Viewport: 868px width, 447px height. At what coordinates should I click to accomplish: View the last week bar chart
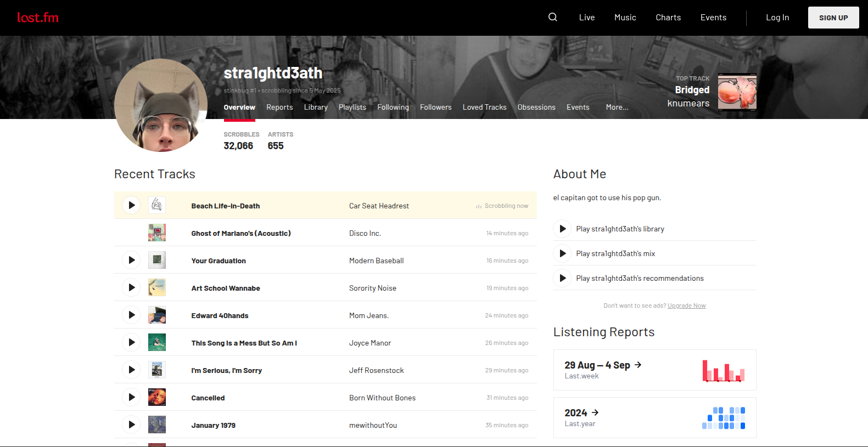724,370
